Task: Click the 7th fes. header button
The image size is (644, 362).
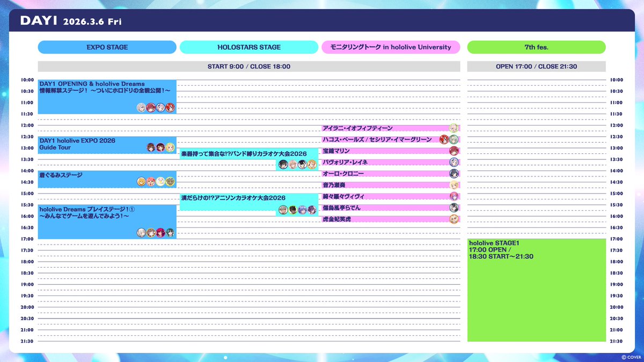Action: (536, 47)
